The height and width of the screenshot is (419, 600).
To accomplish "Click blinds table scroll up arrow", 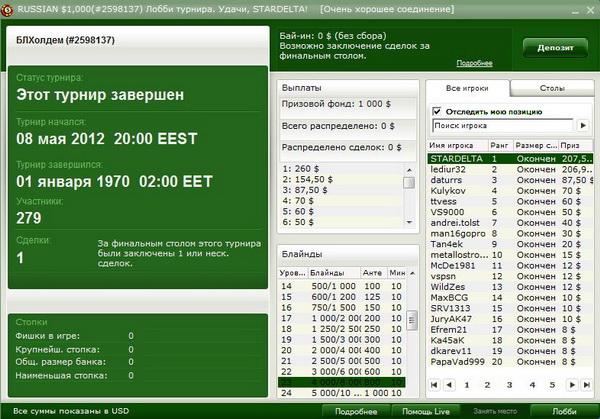I will [x=412, y=273].
